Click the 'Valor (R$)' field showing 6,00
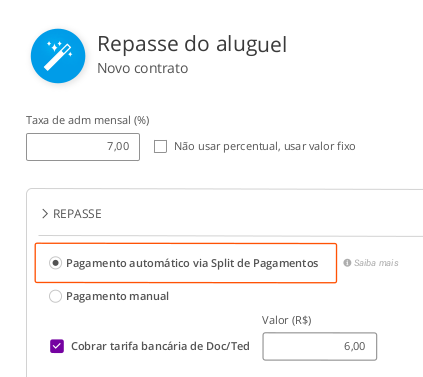The width and height of the screenshot is (423, 377). tap(320, 346)
